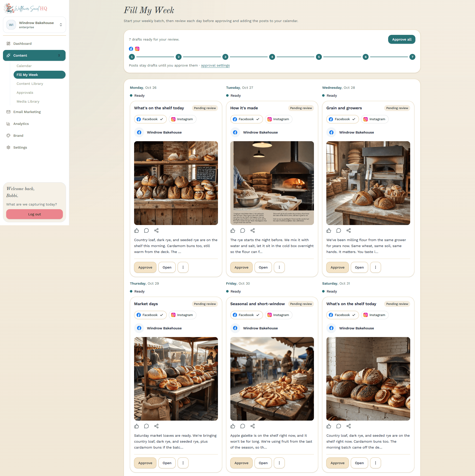Open the more options menu on Saturday's post
The height and width of the screenshot is (476, 475).
point(376,463)
